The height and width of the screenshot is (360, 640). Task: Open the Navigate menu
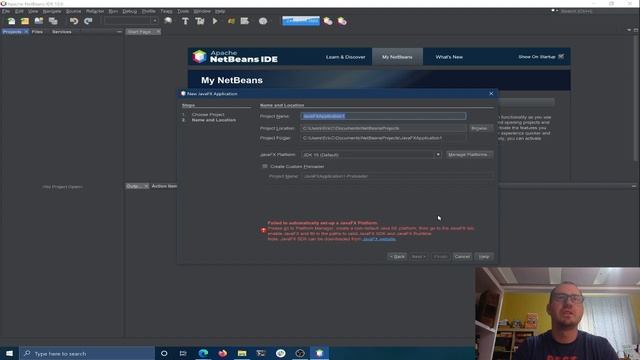(52, 11)
